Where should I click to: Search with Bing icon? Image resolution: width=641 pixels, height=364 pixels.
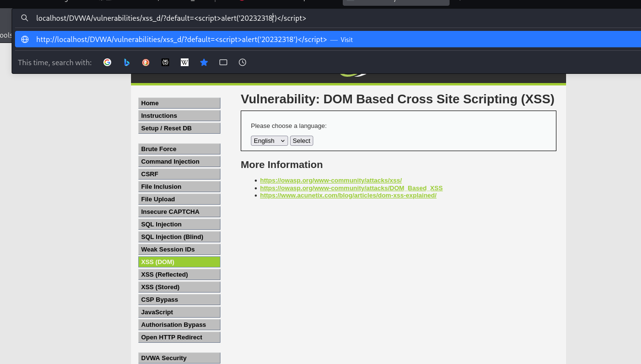tap(127, 62)
